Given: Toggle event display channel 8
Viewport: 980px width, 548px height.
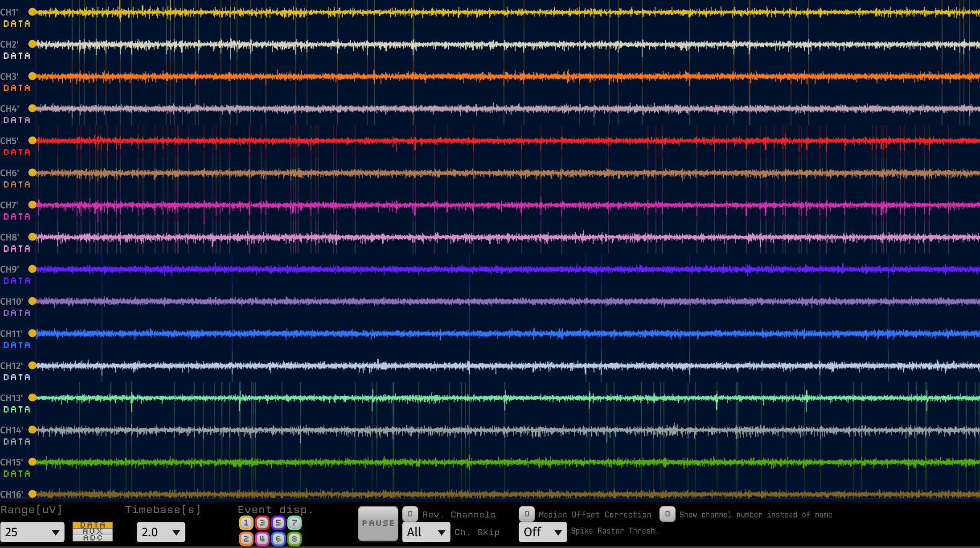Looking at the screenshot, I should point(294,539).
